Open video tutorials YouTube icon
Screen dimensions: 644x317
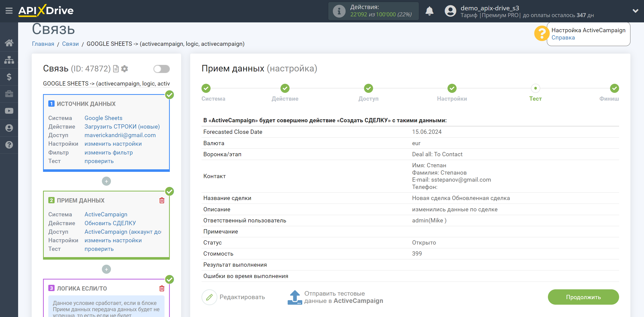coord(9,111)
